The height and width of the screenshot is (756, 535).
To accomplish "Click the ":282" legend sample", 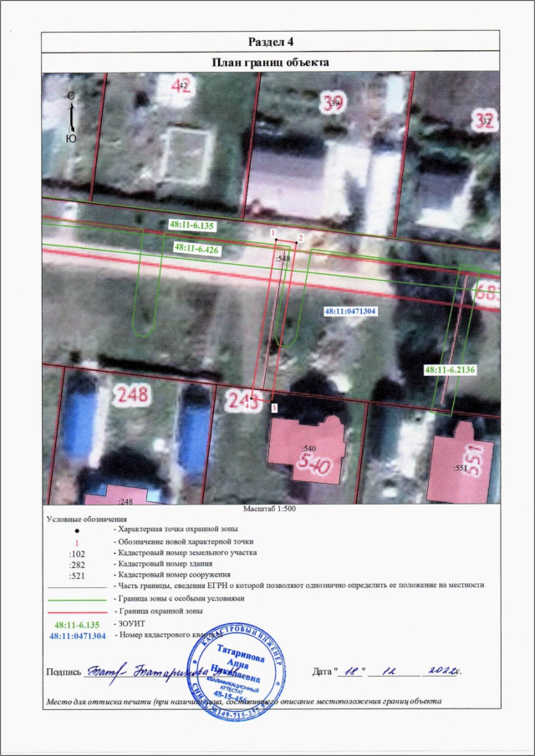I will pos(77,565).
